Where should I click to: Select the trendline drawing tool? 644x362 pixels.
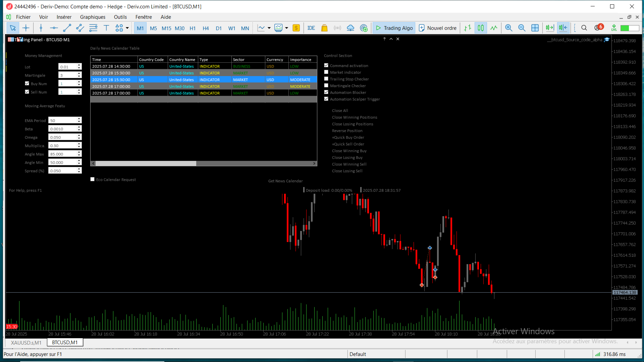(x=67, y=28)
